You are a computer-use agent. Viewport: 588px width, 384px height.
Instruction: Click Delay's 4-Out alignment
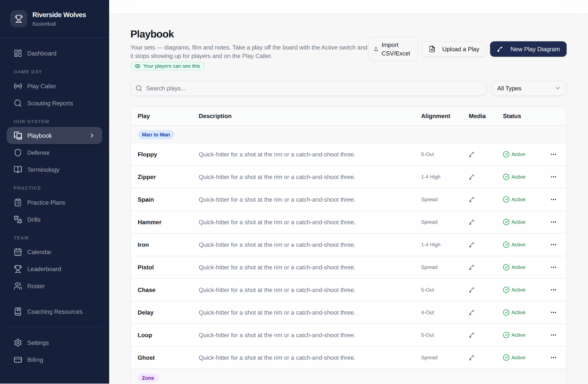(428, 313)
